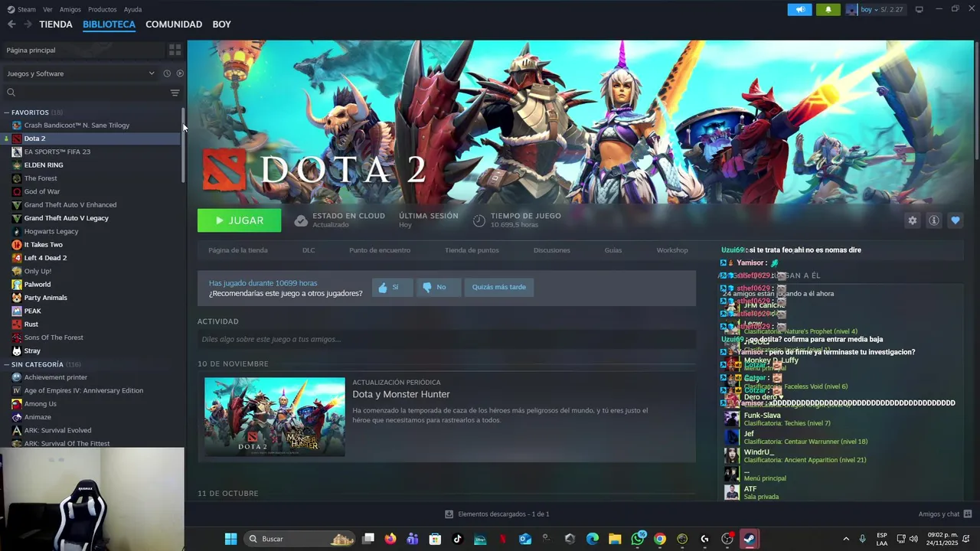The height and width of the screenshot is (551, 980).
Task: Choose the thumbs-up Sí recommendation
Action: [392, 287]
